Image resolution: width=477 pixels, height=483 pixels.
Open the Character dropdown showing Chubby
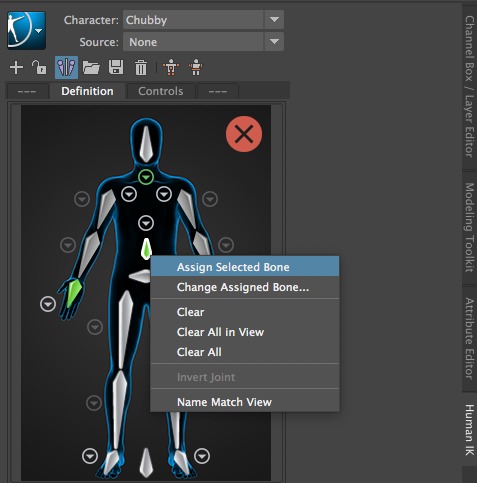click(x=203, y=20)
